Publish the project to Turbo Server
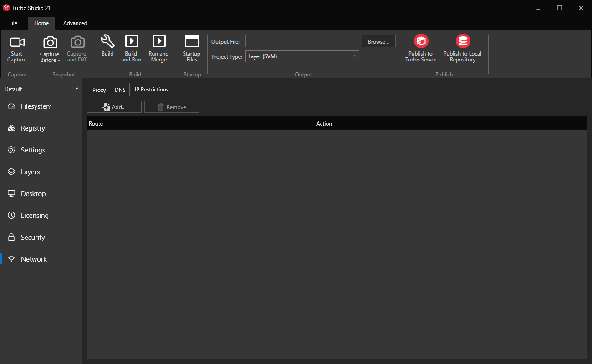 pyautogui.click(x=420, y=48)
